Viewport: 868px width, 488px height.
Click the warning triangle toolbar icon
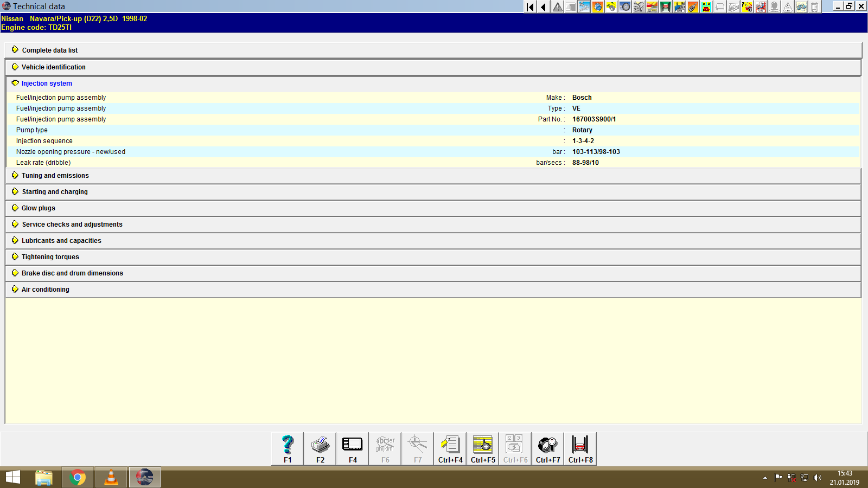pyautogui.click(x=557, y=7)
